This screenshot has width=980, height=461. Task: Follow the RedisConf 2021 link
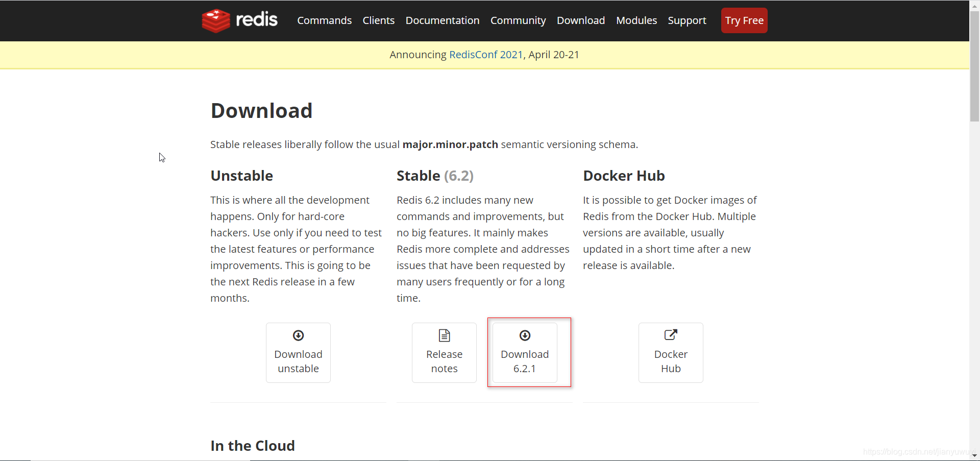(486, 55)
